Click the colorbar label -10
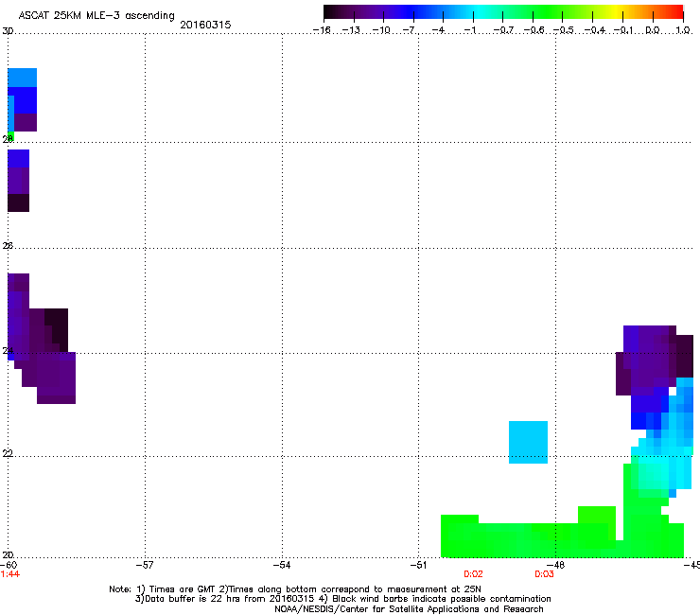Screen dimensions: 700x615 coord(381,30)
